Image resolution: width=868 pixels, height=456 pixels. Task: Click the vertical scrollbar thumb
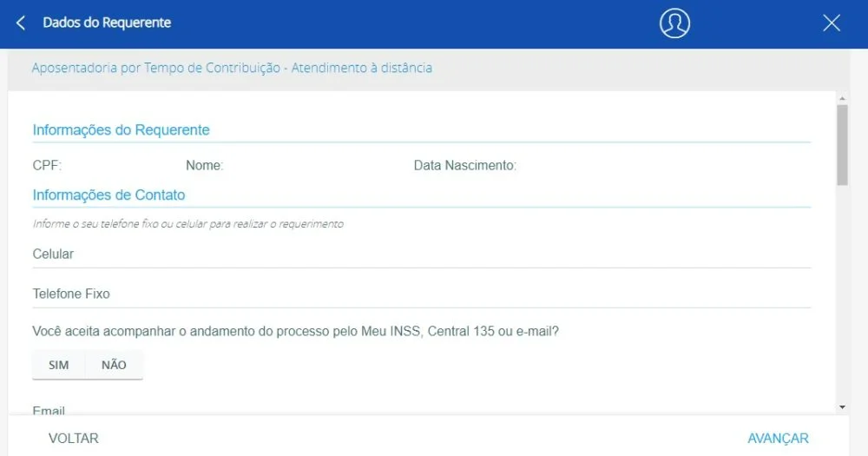(842, 145)
